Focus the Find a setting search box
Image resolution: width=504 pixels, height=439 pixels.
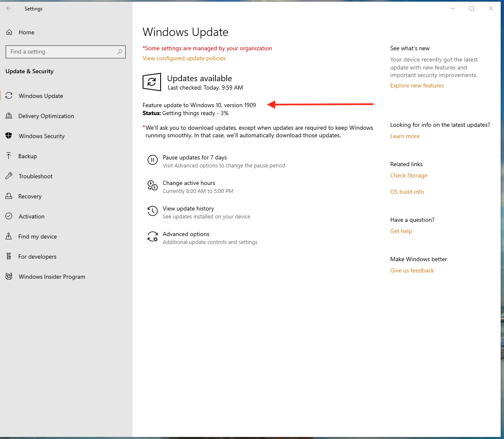pos(63,52)
